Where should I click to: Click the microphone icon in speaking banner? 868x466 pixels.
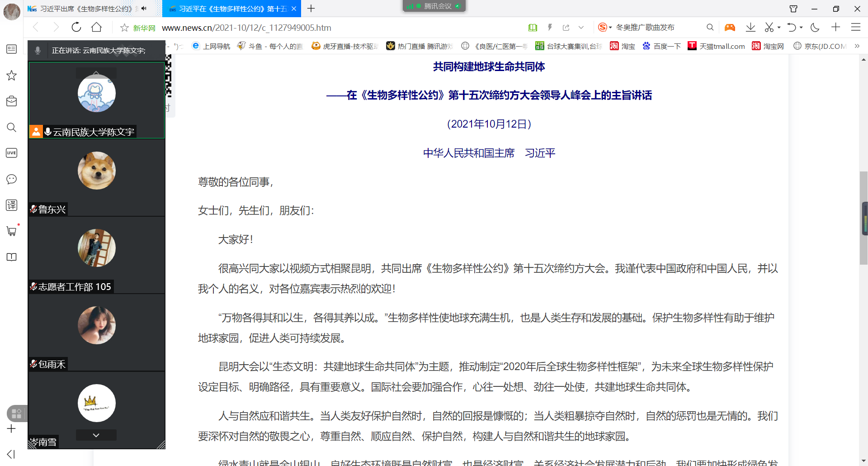tap(38, 50)
